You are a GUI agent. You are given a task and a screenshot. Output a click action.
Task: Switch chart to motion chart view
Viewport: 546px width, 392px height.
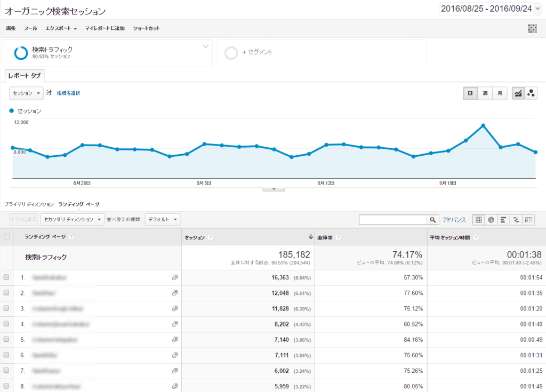(531, 93)
